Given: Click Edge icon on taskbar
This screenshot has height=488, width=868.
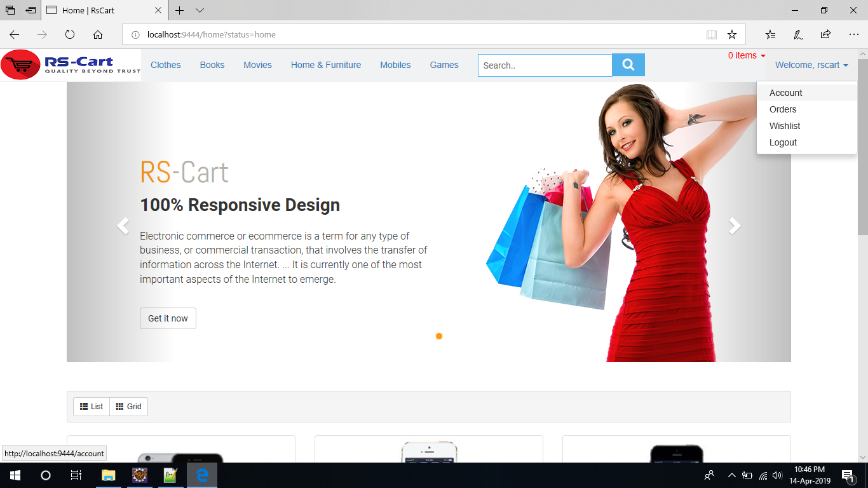Looking at the screenshot, I should click(x=202, y=475).
